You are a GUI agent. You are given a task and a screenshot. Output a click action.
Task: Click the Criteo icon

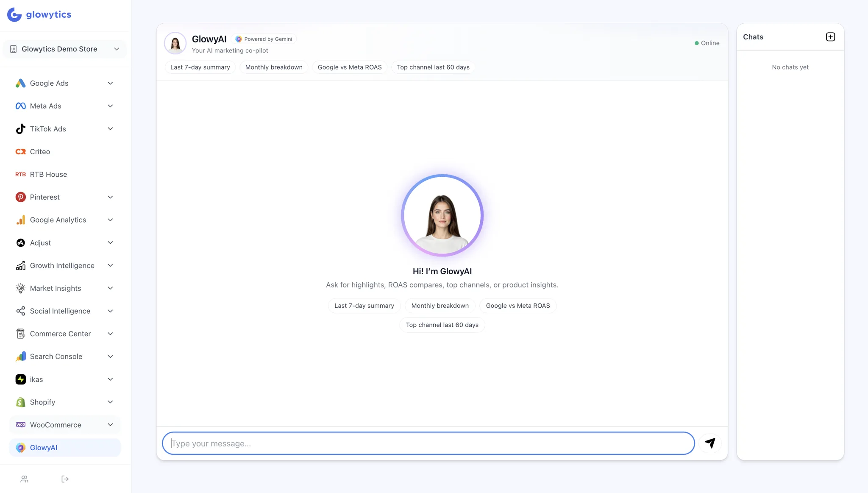20,152
